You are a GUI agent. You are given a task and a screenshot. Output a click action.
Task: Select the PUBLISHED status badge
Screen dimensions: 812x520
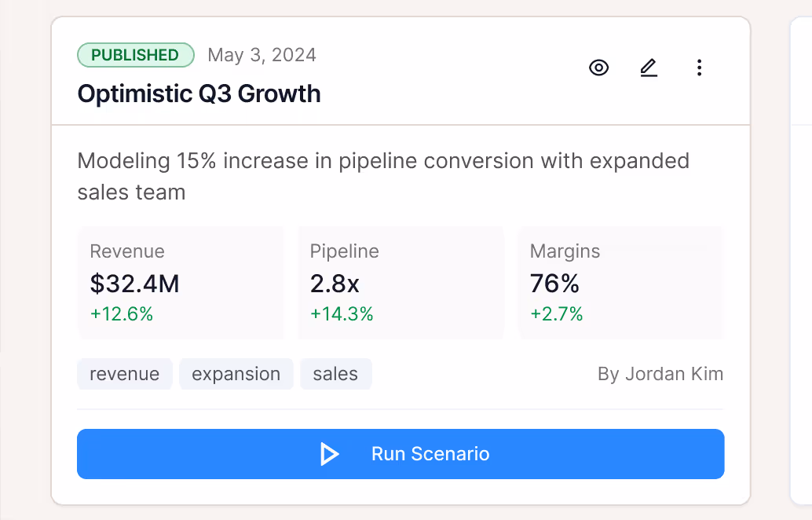click(136, 55)
